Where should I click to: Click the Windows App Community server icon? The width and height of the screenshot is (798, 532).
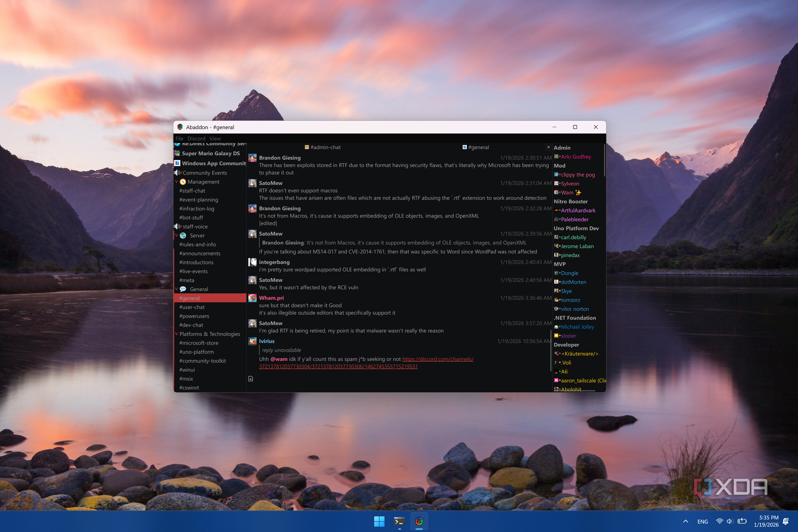(x=177, y=163)
